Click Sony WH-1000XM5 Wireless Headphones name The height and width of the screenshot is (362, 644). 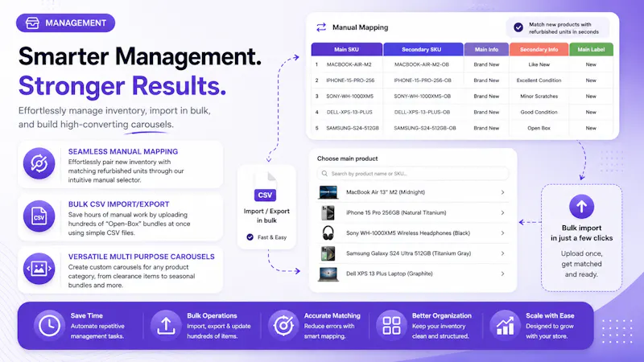[x=408, y=232]
